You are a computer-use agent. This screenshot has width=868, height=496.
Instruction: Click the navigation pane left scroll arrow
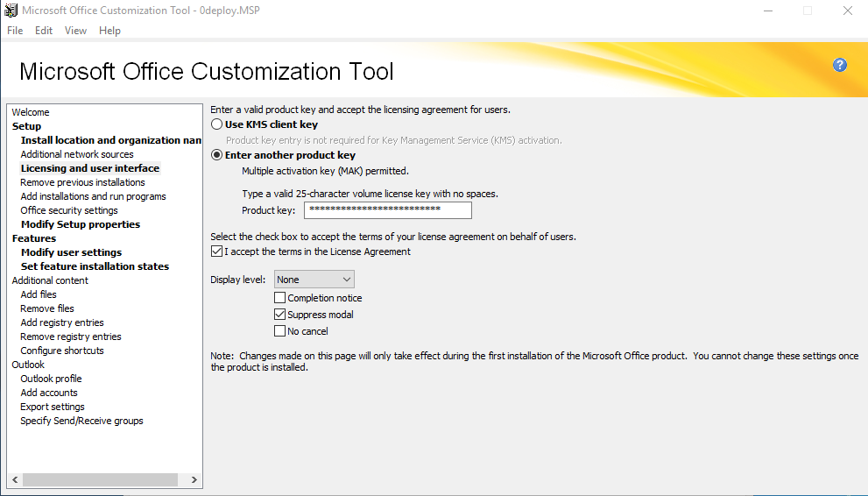point(15,479)
